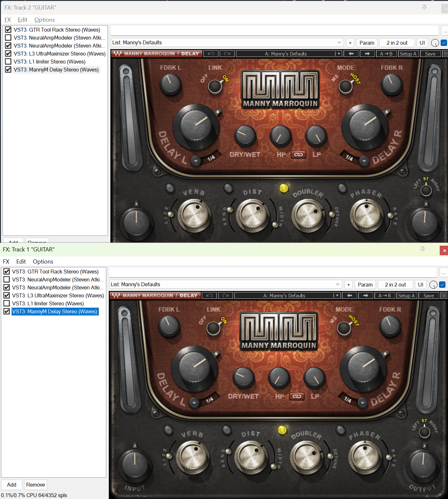Open Options menu in Track 1 window
This screenshot has width=448, height=499.
(x=43, y=262)
